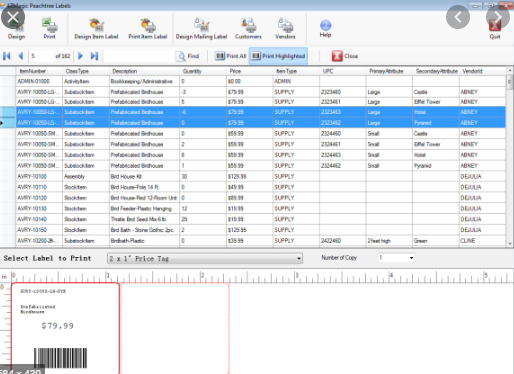Click UPC 2323460 cell
514x374 pixels.
coord(342,92)
